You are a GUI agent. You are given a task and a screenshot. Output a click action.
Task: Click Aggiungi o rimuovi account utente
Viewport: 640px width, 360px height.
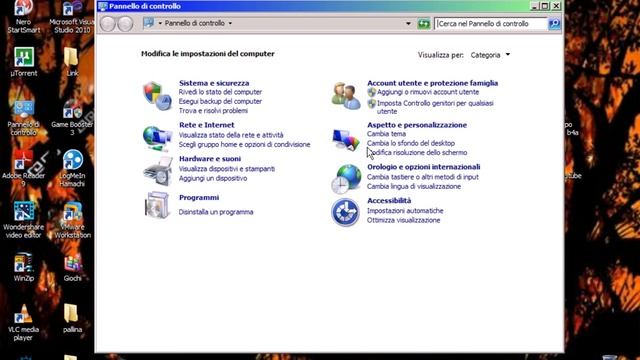[x=428, y=92]
